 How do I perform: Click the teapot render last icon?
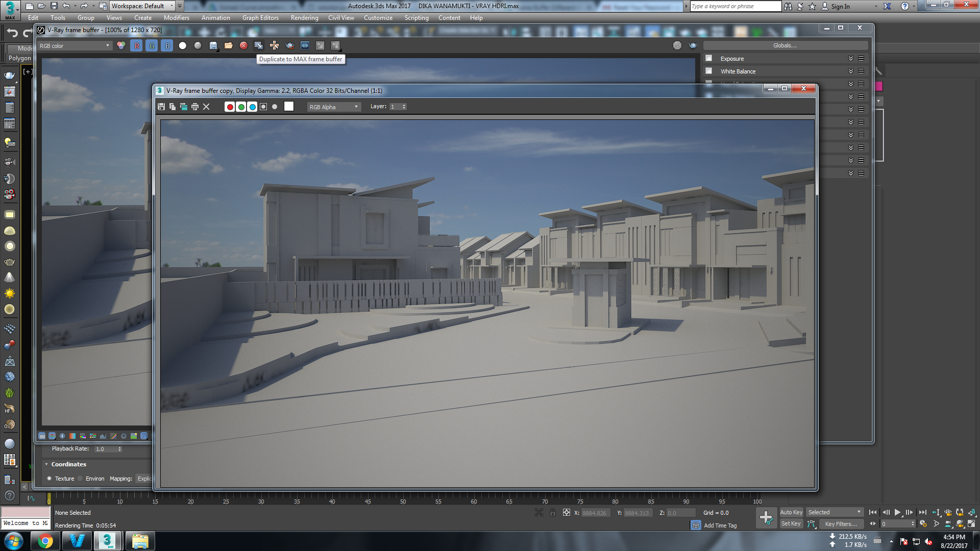click(x=289, y=45)
